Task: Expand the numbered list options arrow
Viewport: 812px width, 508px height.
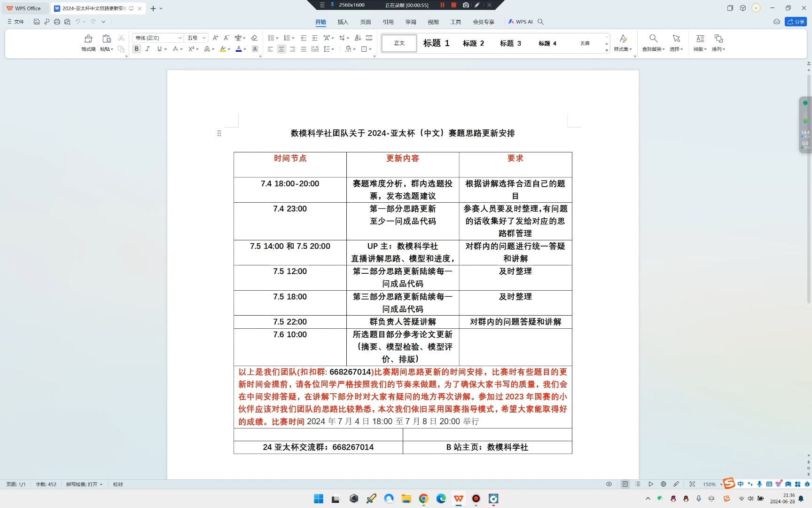Action: click(293, 38)
